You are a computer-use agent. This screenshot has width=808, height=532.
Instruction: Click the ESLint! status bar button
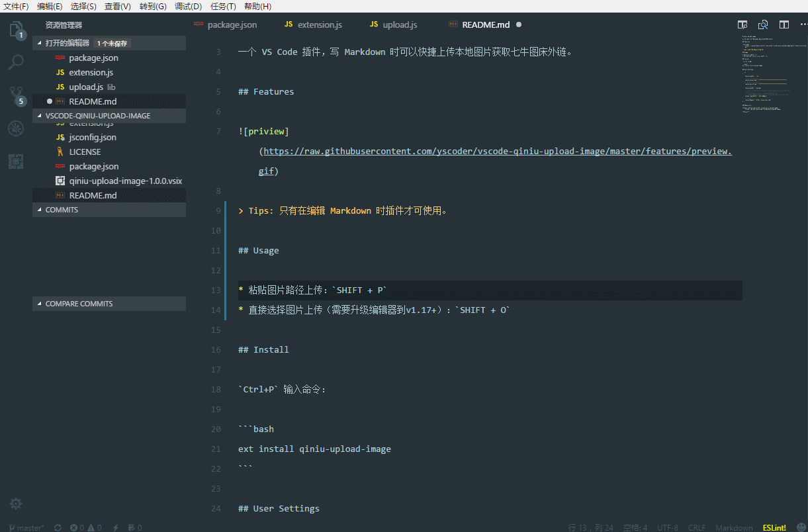774,527
